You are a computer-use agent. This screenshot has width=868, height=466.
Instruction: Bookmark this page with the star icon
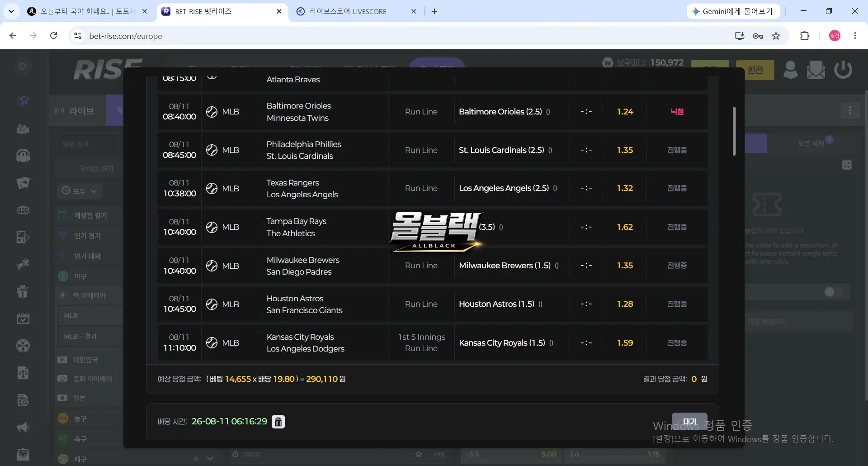point(776,36)
